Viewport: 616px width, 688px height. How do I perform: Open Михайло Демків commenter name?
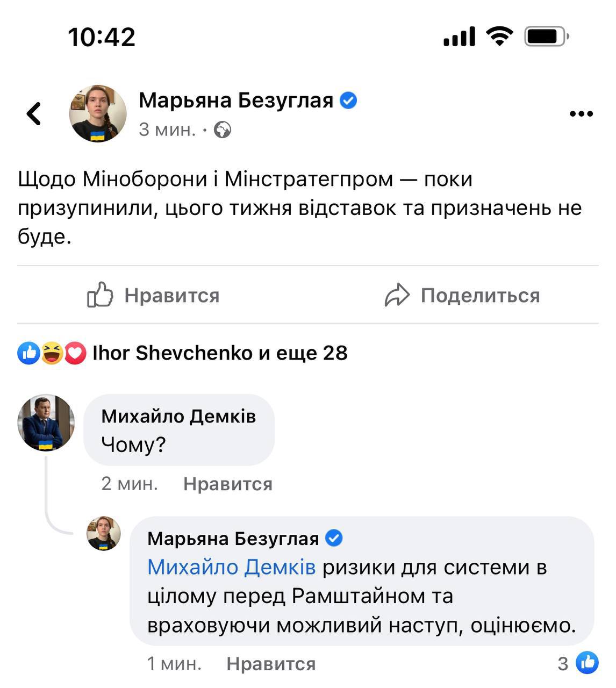(x=178, y=416)
